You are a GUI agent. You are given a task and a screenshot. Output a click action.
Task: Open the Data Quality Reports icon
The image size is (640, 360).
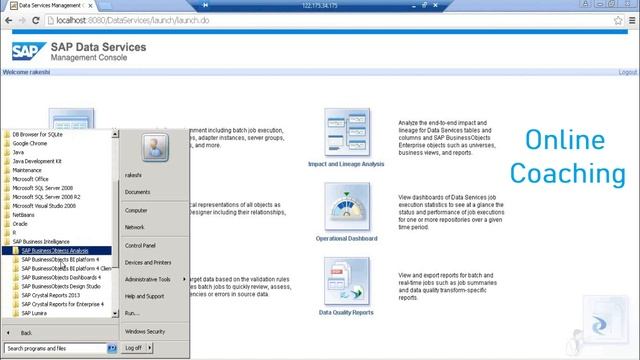tap(347, 281)
